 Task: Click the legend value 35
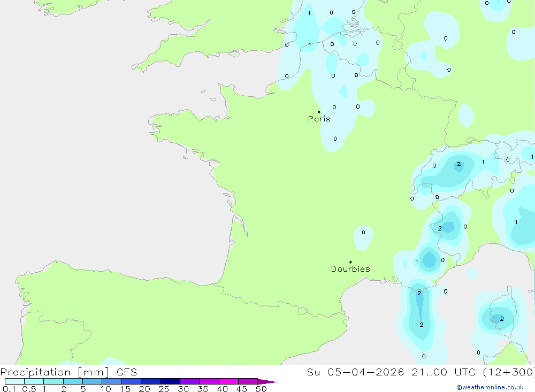tap(203, 389)
